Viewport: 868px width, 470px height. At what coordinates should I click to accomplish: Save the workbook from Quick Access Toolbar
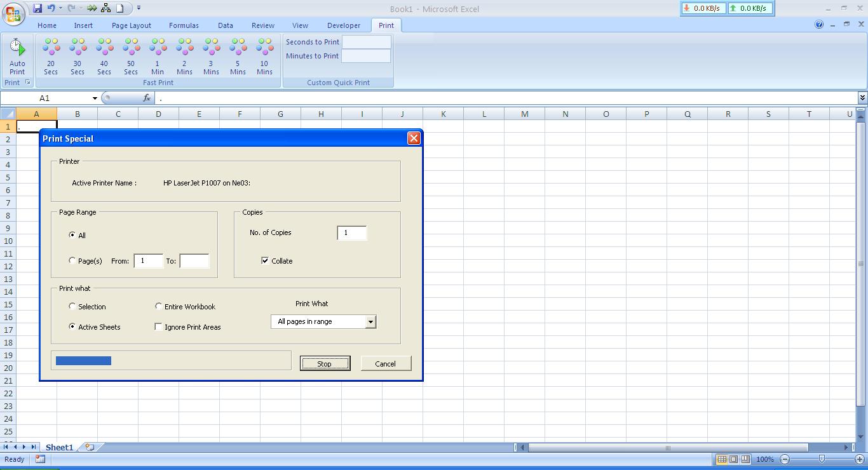[x=37, y=8]
